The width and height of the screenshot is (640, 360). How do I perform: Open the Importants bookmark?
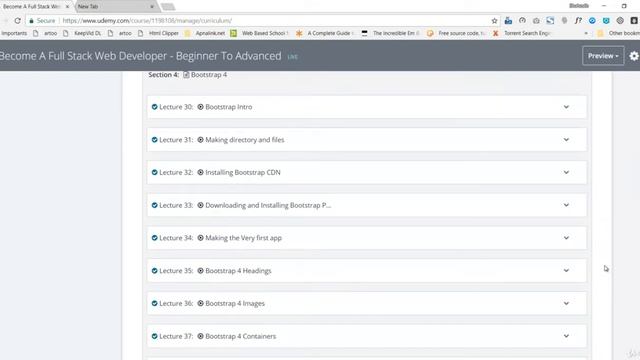coord(14,33)
